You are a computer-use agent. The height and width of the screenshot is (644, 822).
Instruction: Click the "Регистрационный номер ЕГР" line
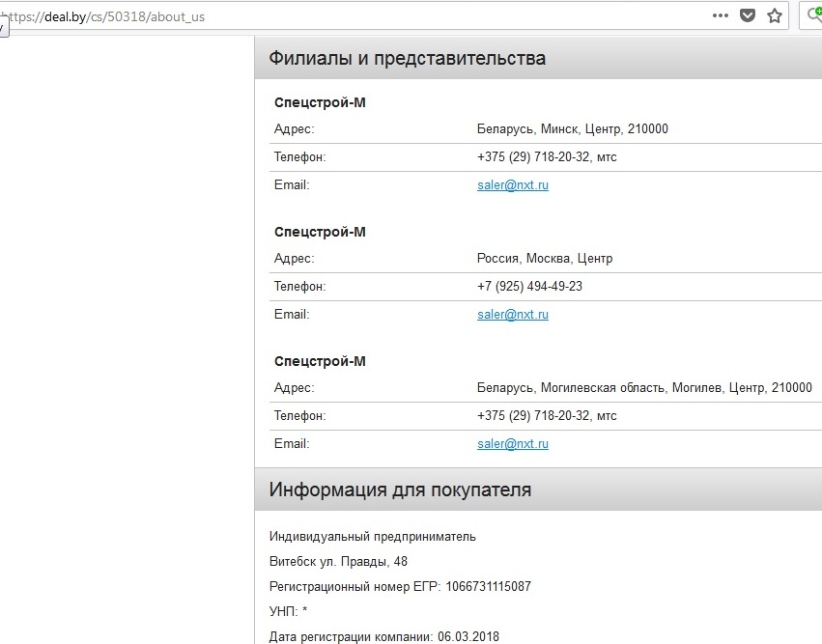400,587
